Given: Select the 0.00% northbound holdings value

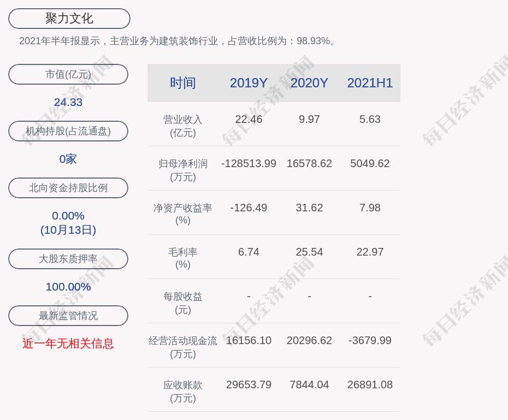Looking at the screenshot, I should point(68,216).
